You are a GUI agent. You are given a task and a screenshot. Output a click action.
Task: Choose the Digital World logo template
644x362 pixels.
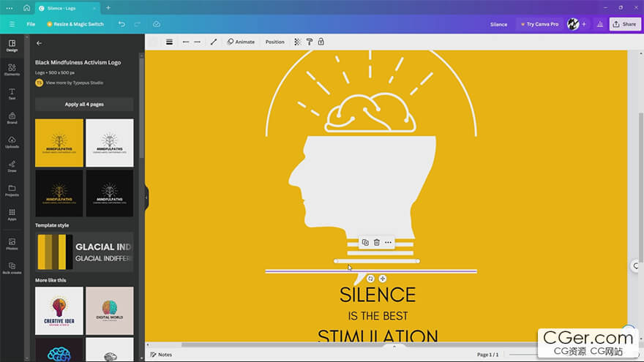pos(110,311)
